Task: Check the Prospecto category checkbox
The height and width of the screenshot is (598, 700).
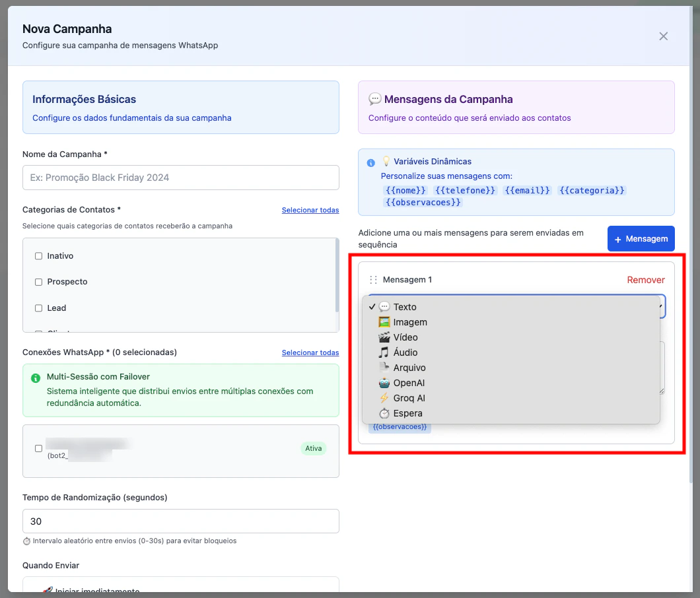Action: click(39, 282)
